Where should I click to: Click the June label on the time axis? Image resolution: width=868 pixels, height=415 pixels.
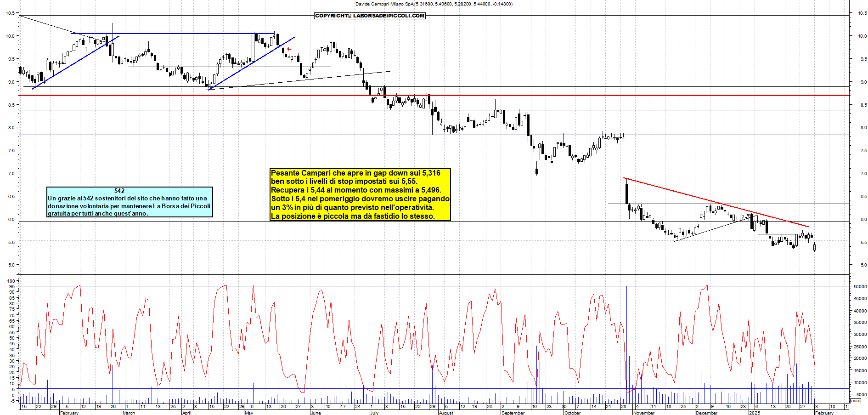point(316,413)
